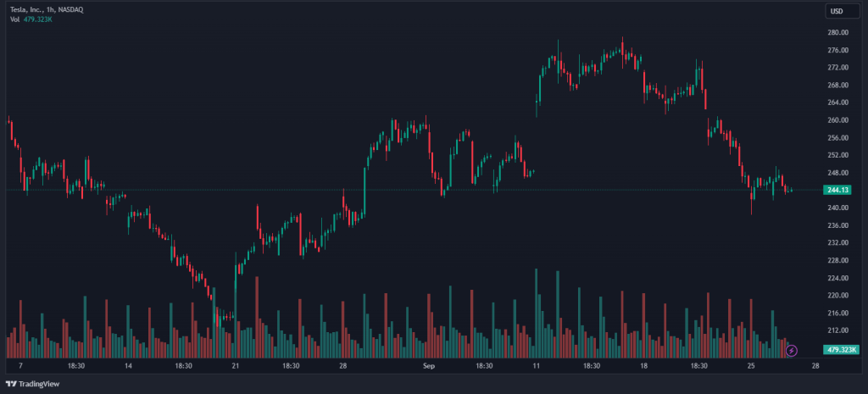Click the purple lightning bolt icon
Screen dimensions: 868x394
coord(792,349)
